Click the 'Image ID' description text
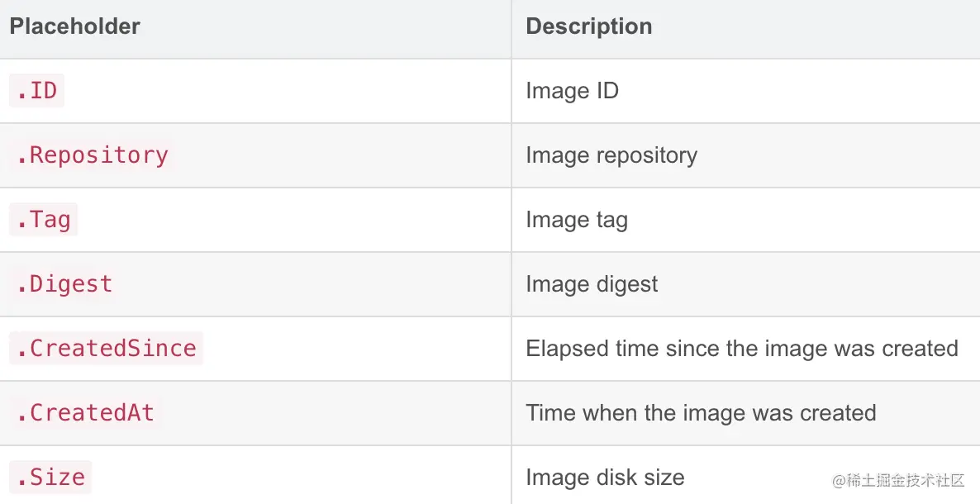Image resolution: width=980 pixels, height=504 pixels. pyautogui.click(x=572, y=91)
